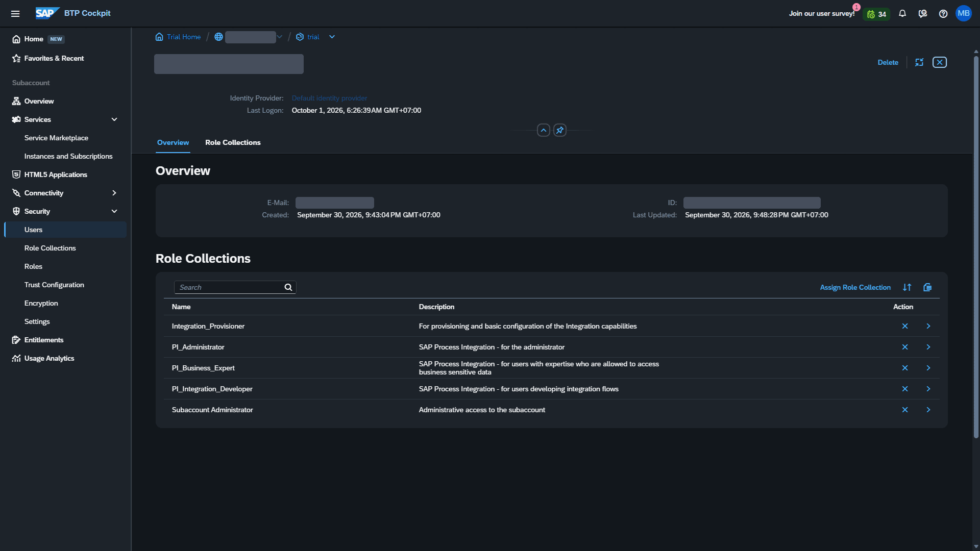This screenshot has height=551, width=980.
Task: Collapse the header with the up arrow
Action: pyautogui.click(x=544, y=130)
